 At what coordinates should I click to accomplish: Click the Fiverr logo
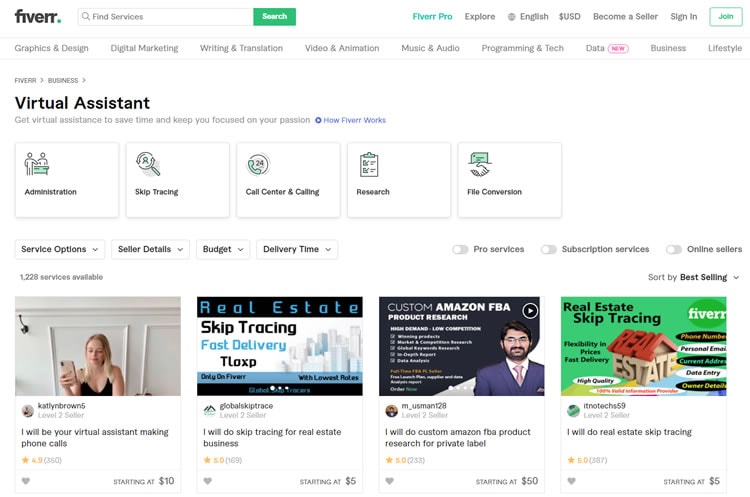[x=38, y=16]
